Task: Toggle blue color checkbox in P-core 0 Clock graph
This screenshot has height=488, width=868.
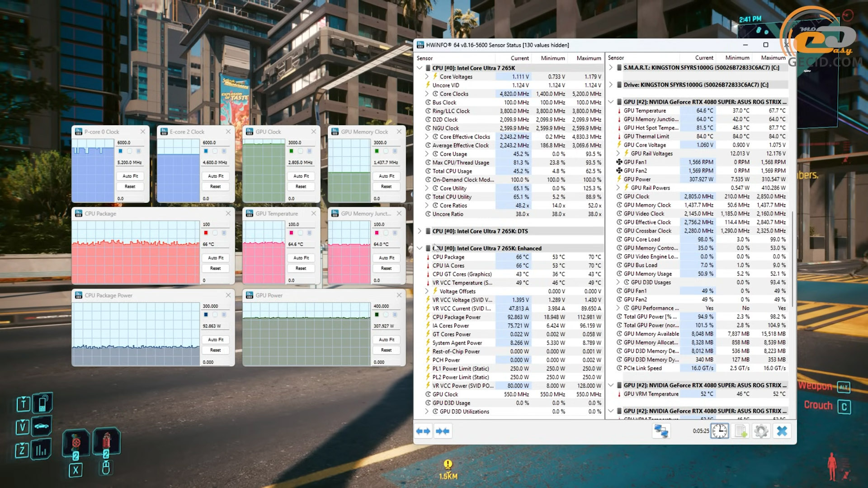Action: [x=120, y=151]
